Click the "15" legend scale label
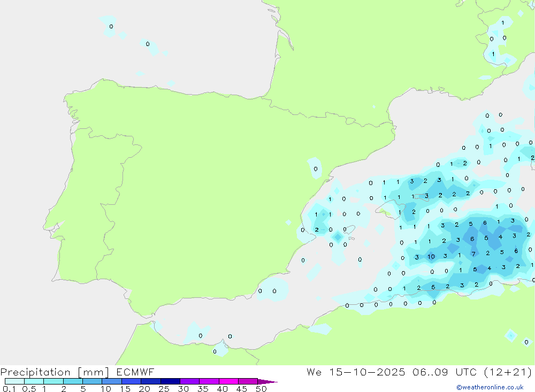The width and height of the screenshot is (535, 392). coord(125,389)
